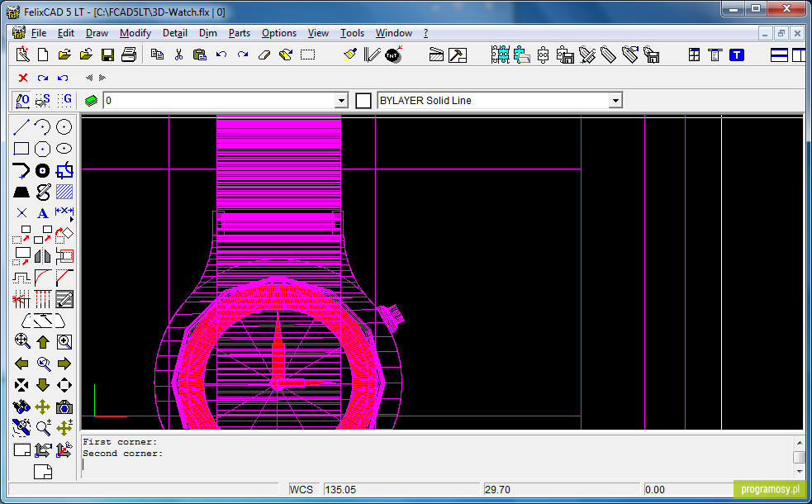Toggle horizontal split viewport layout

779,55
